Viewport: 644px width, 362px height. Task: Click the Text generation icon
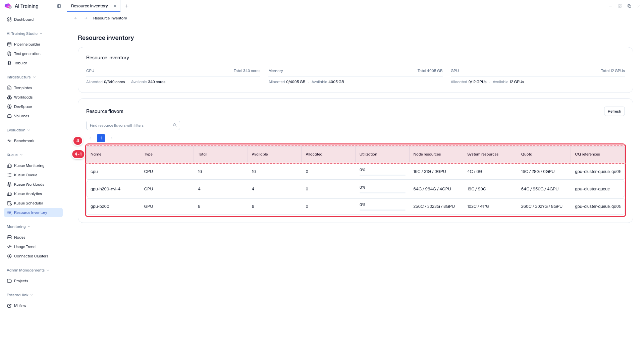click(9, 54)
